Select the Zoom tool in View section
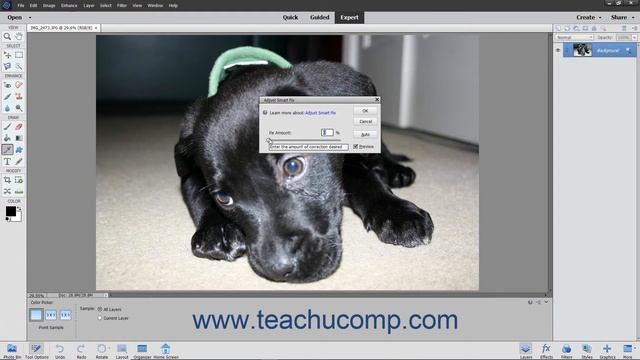Viewport: 640px width, 360px height. point(7,37)
